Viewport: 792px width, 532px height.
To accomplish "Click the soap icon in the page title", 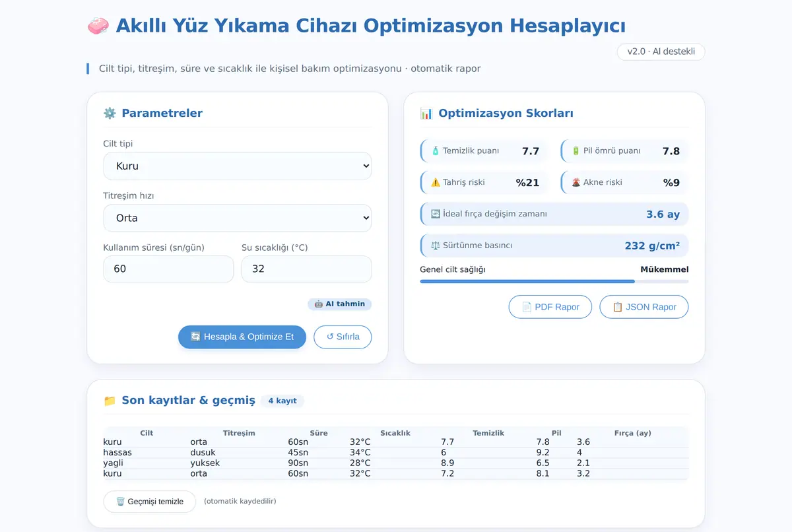I will pyautogui.click(x=98, y=26).
